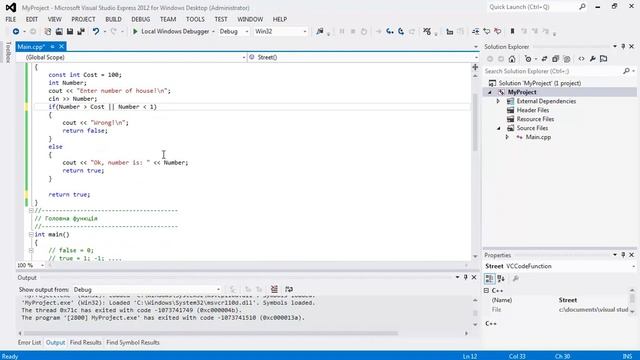Click the Output pane horizontal scrollbar
Viewport: 640px width, 360px height.
pyautogui.click(x=211, y=333)
